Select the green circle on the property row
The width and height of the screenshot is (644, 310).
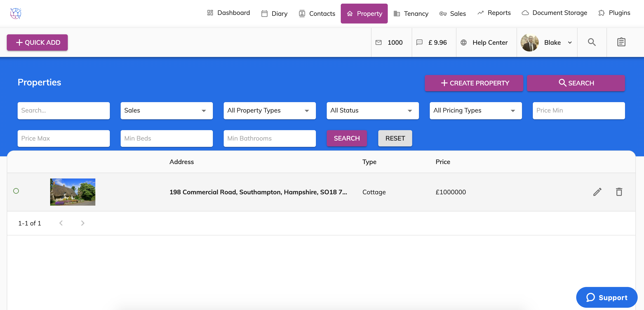16,191
